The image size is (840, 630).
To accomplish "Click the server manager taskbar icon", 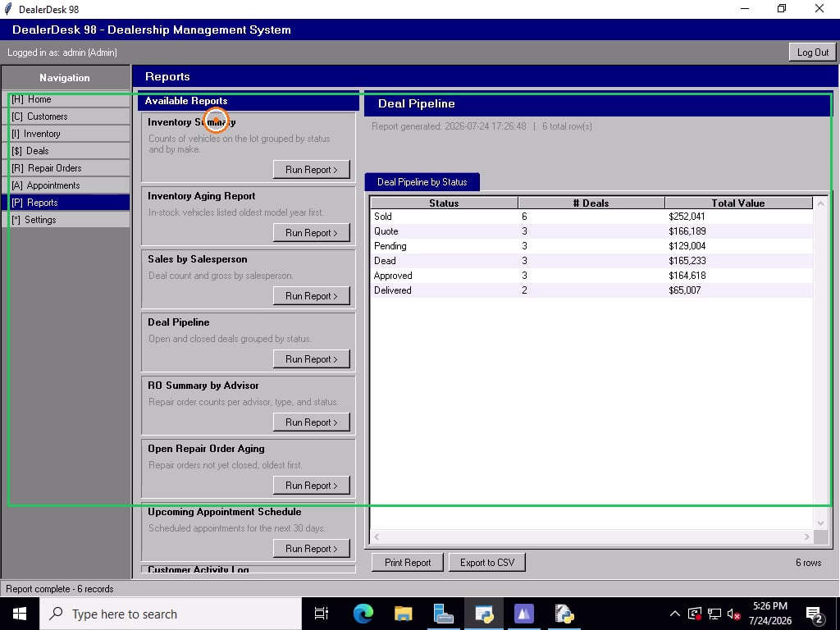I will 443,614.
